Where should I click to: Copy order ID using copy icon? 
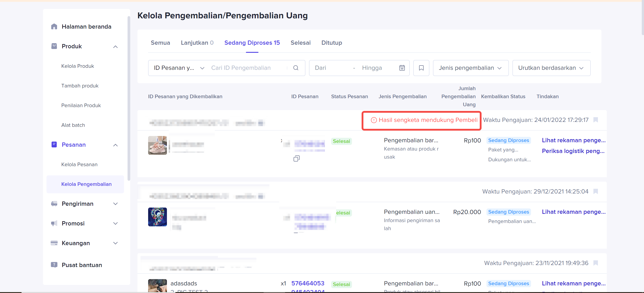[x=296, y=159]
